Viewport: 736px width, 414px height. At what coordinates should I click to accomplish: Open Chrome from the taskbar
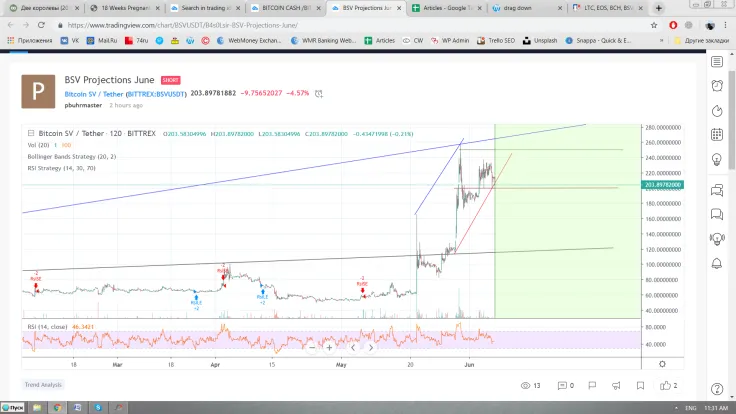click(x=57, y=407)
